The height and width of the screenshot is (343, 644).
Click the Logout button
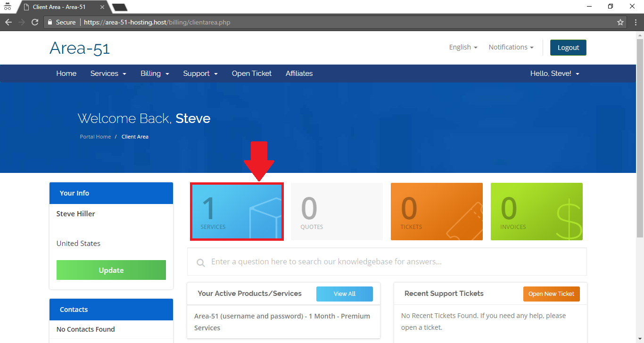(568, 48)
